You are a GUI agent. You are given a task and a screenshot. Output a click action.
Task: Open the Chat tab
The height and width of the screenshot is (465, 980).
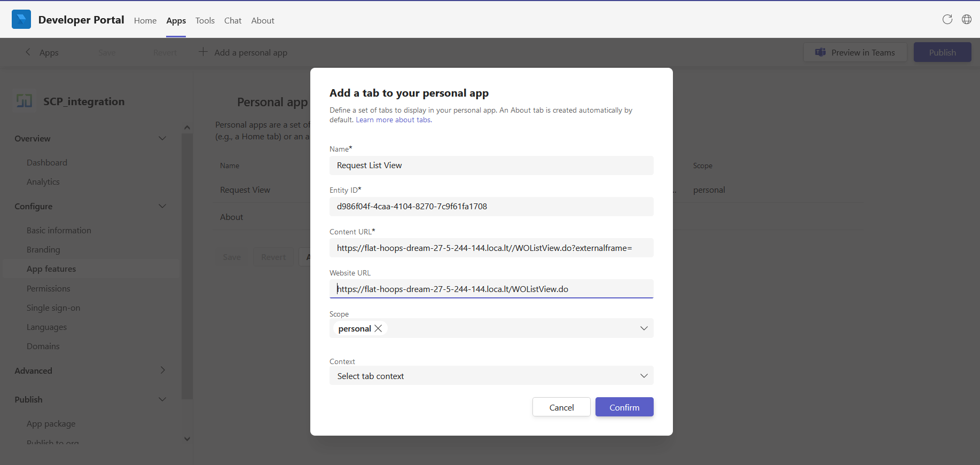coord(232,21)
